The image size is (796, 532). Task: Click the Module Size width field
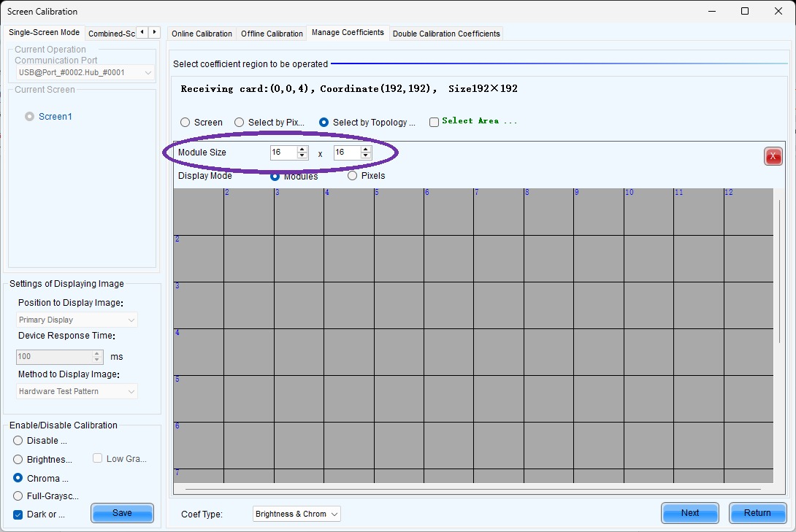pyautogui.click(x=284, y=152)
